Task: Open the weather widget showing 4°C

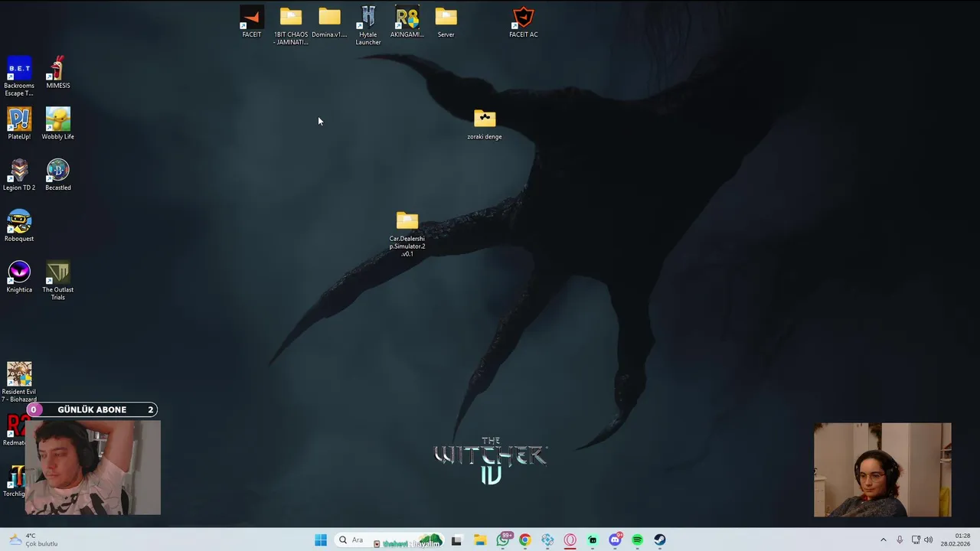Action: [32, 540]
